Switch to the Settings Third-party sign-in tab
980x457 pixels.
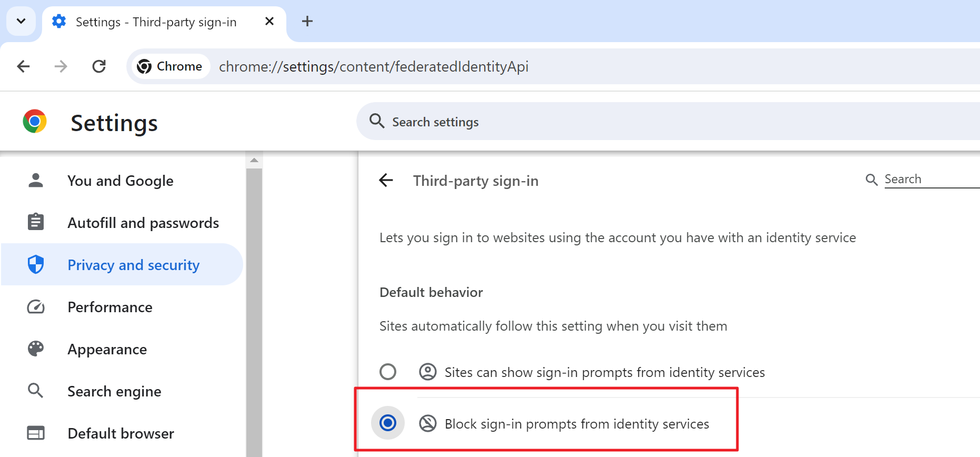pyautogui.click(x=156, y=22)
